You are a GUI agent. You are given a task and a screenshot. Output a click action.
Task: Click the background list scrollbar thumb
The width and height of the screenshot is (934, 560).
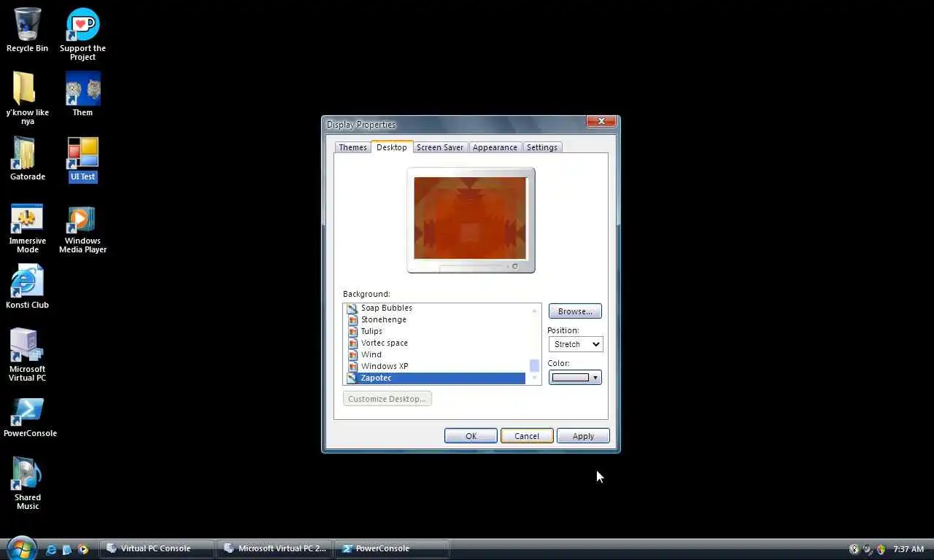coord(535,365)
